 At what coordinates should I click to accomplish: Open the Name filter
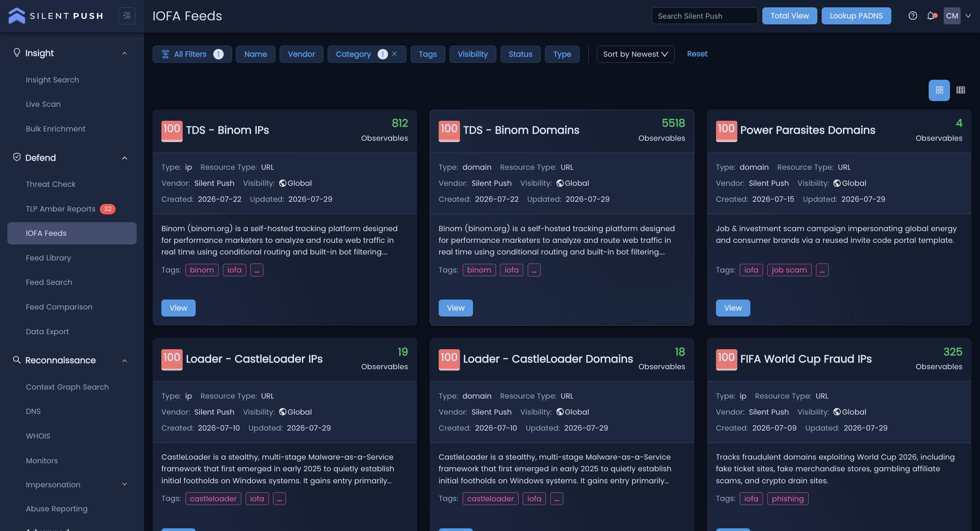[255, 54]
